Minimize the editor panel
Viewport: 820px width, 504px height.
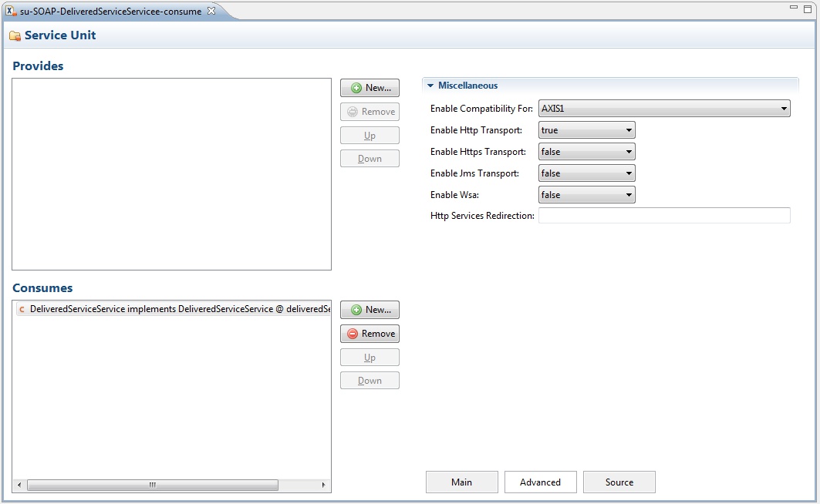click(x=794, y=8)
